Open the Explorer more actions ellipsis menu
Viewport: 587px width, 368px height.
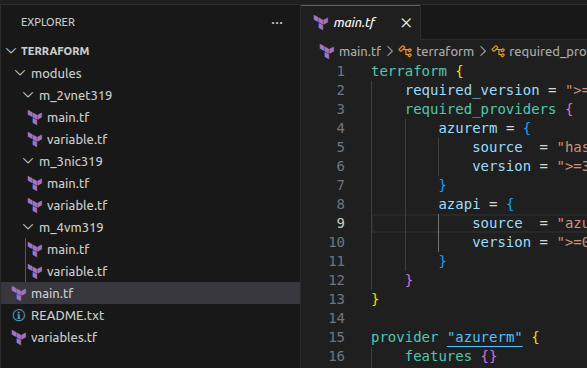pos(277,23)
